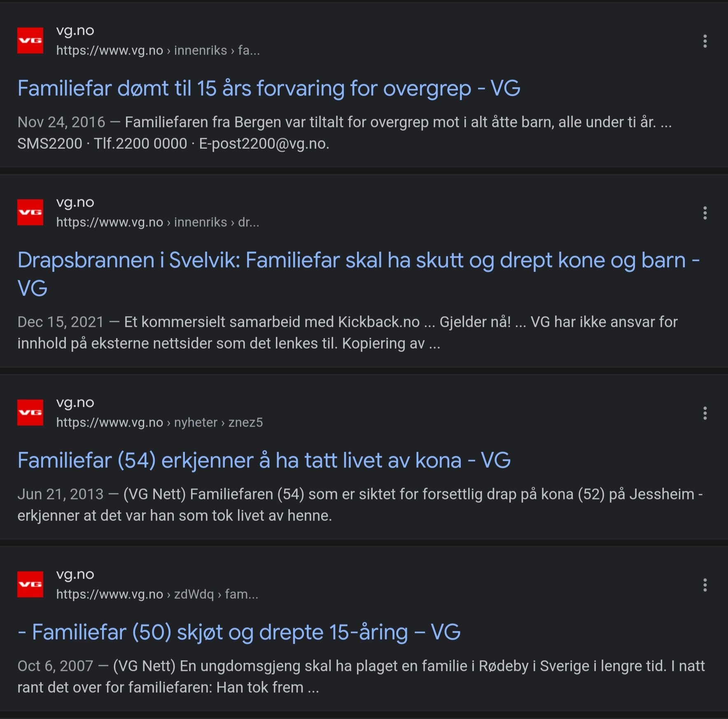Open more options for the Drapsbrannen i Svelvik result
Viewport: 728px width, 719px height.
pyautogui.click(x=705, y=213)
